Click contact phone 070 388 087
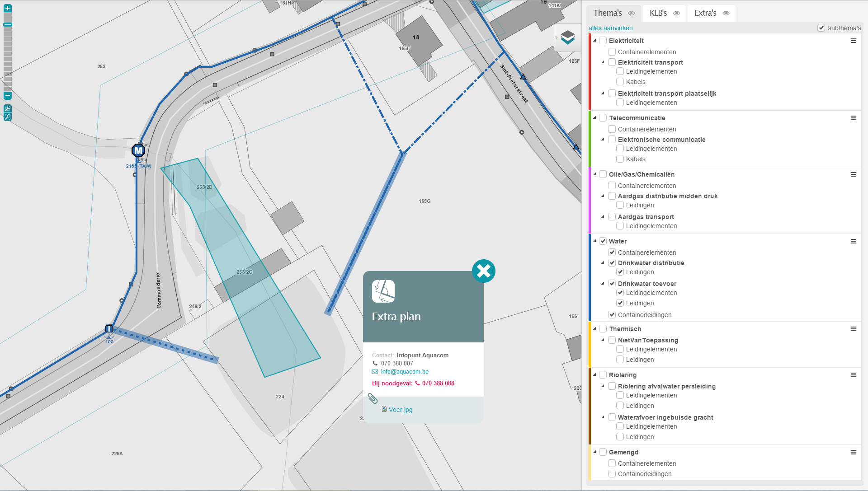This screenshot has height=491, width=868. click(x=397, y=363)
